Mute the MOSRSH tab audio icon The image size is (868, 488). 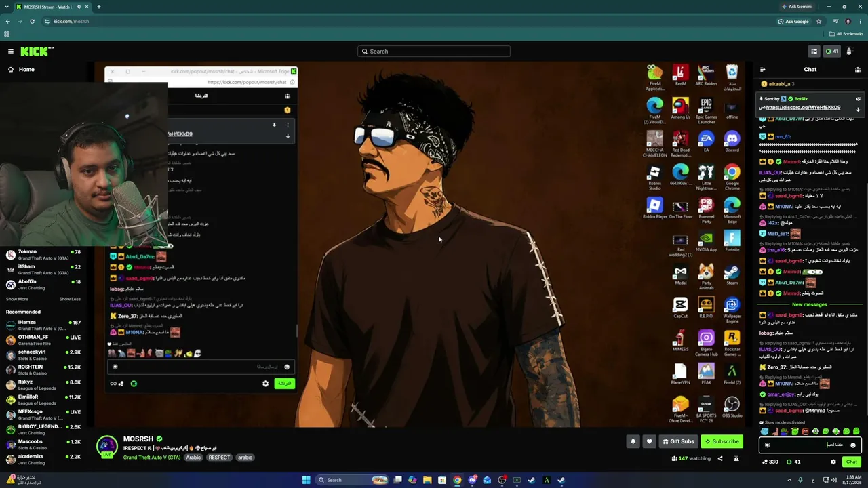click(x=78, y=7)
